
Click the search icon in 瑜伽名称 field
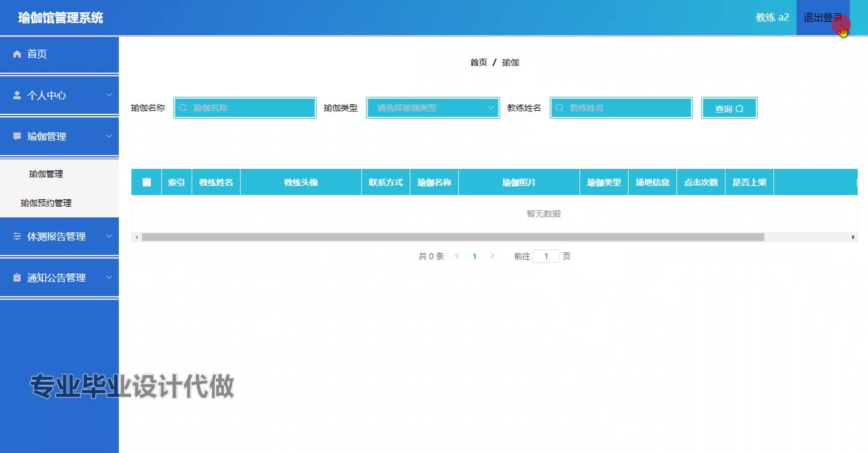pos(183,108)
